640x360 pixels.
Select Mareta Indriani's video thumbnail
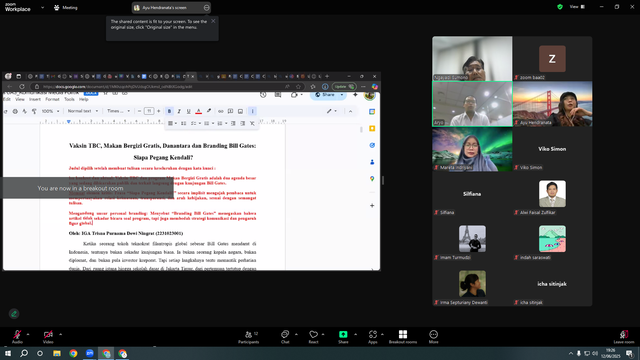(x=472, y=149)
